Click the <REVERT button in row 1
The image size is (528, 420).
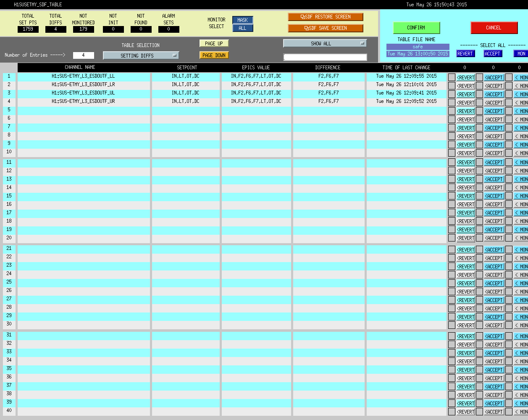pyautogui.click(x=466, y=78)
